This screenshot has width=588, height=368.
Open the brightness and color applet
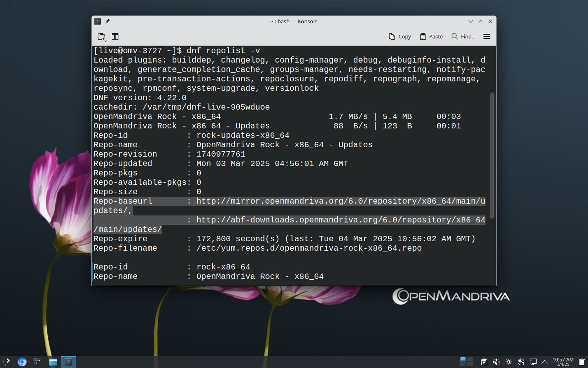tap(509, 362)
